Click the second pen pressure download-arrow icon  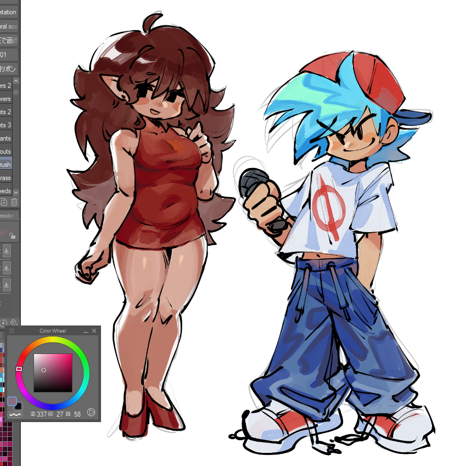tap(7, 268)
